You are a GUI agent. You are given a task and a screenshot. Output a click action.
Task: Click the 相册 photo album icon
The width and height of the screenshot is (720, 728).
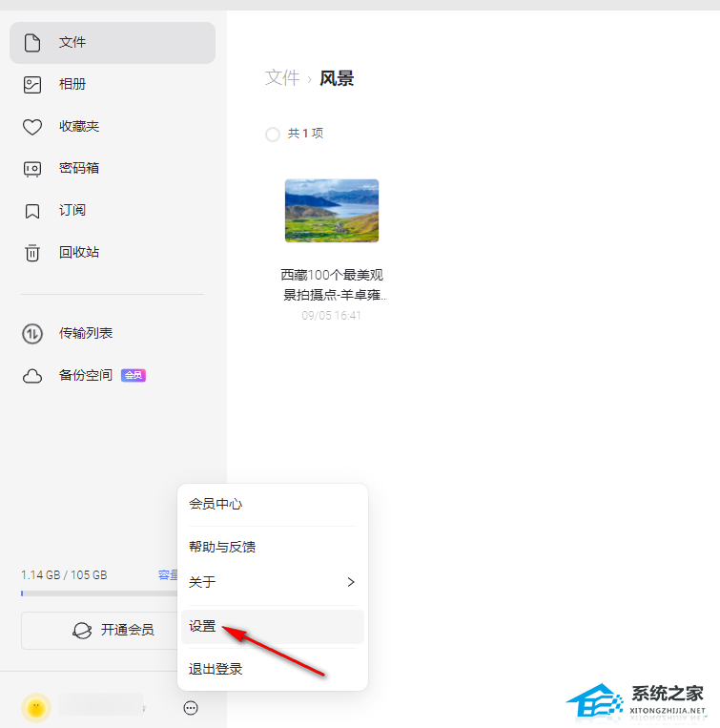[32, 85]
